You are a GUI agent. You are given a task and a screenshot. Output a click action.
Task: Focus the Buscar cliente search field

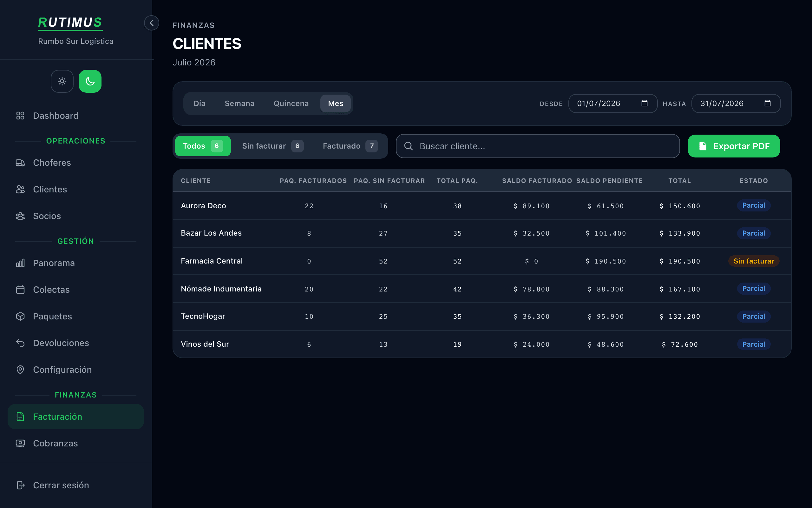[538, 146]
